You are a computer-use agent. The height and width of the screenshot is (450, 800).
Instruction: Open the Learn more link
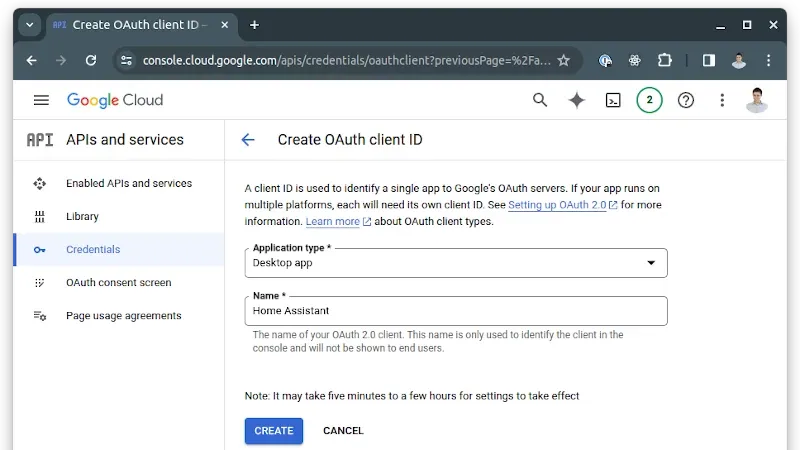click(333, 222)
